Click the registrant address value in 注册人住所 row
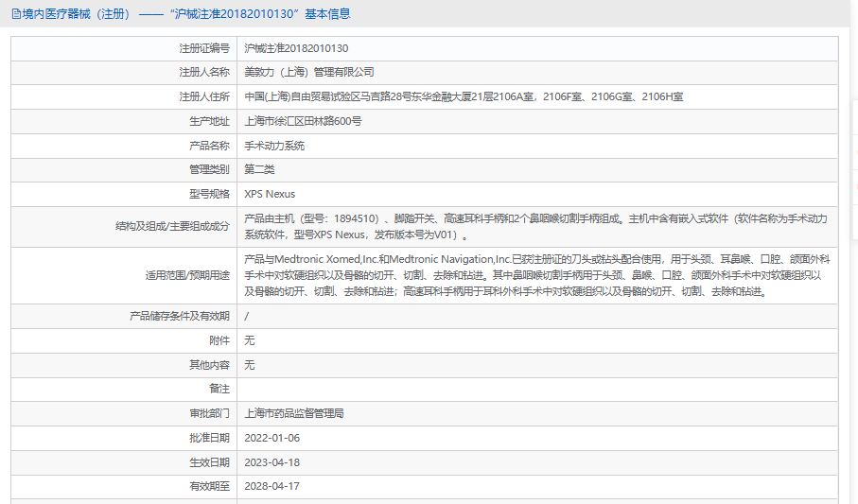 point(464,96)
